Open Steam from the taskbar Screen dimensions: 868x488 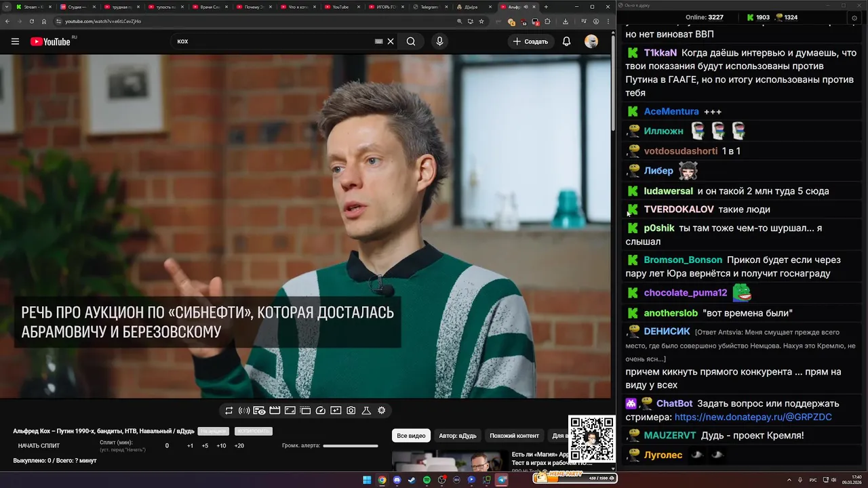click(412, 480)
